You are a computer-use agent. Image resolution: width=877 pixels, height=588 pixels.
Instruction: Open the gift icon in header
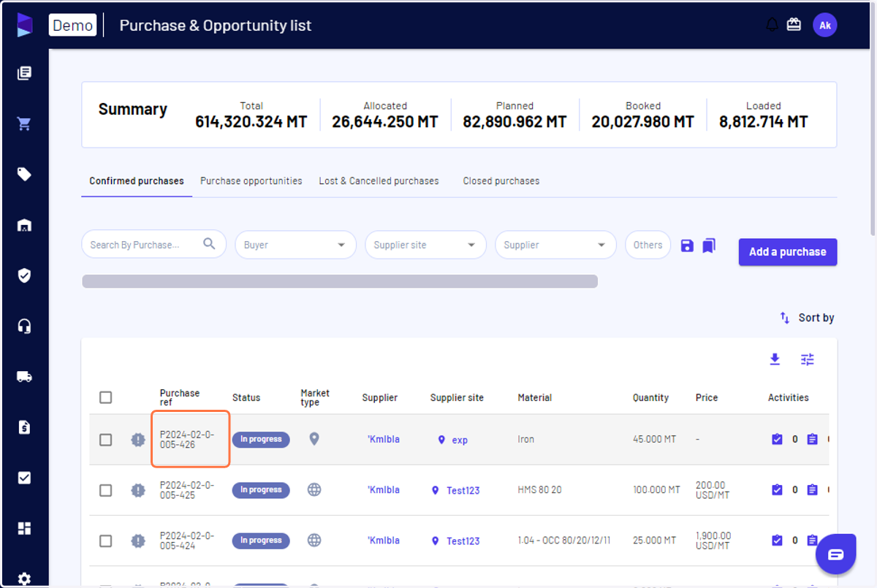[x=794, y=25]
